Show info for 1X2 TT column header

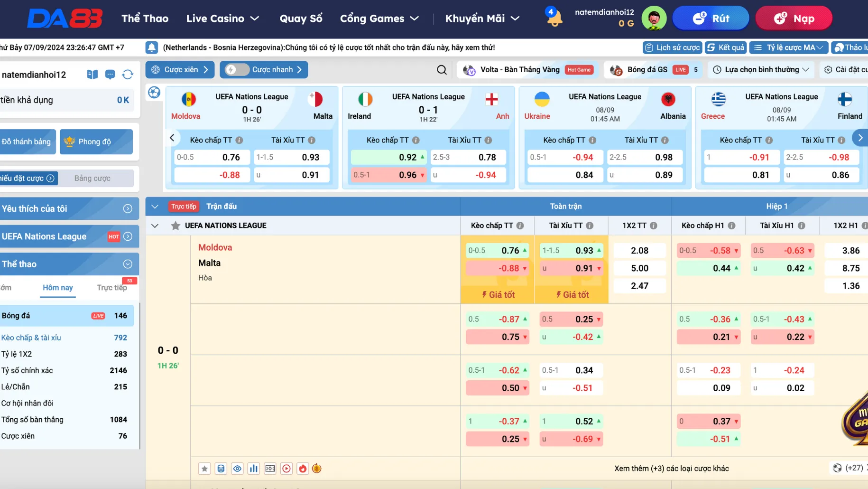654,226
